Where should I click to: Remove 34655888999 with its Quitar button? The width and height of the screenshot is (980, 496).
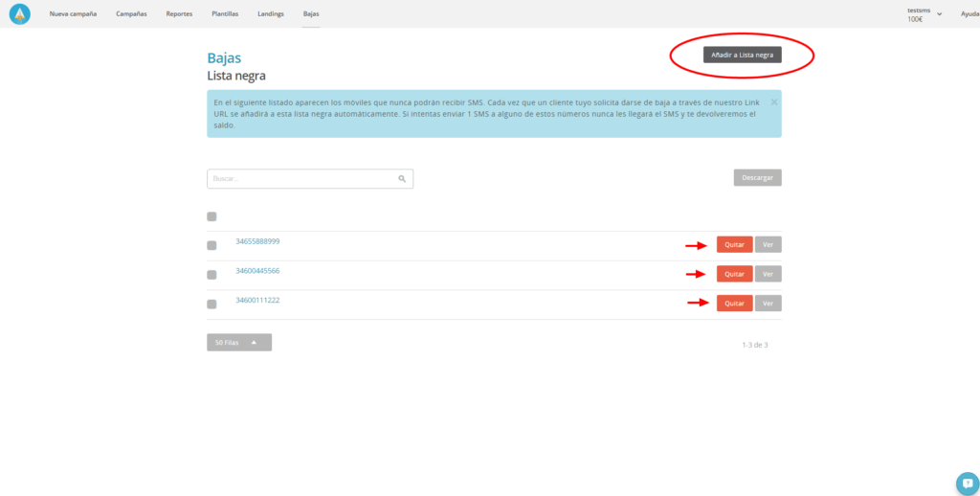point(734,244)
